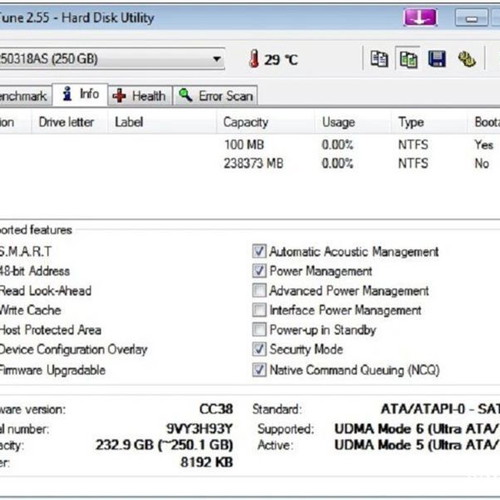
Task: Toggle Interface Power Management checkbox
Action: coord(259,310)
